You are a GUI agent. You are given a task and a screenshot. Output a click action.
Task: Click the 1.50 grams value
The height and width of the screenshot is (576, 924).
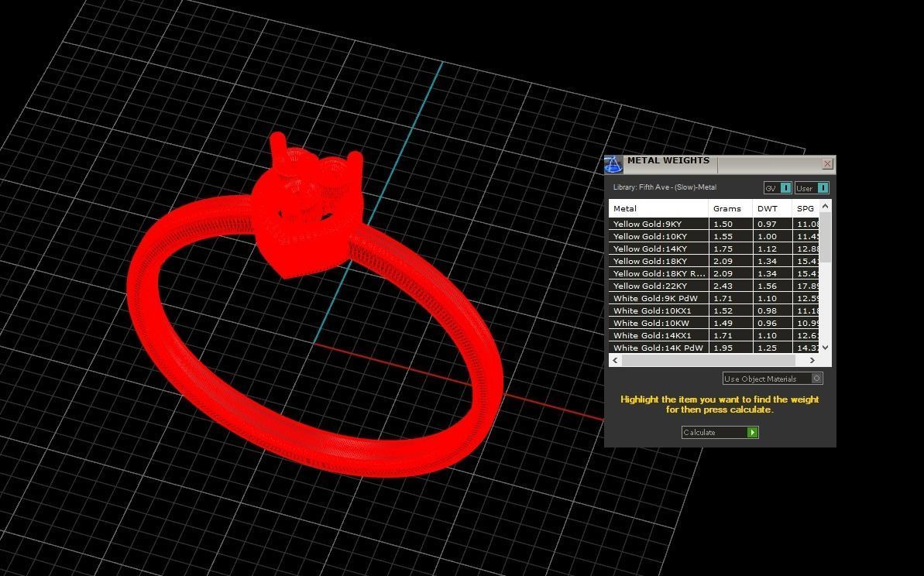[x=723, y=224]
